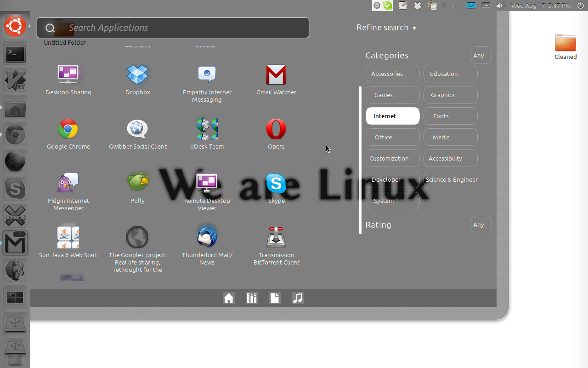Open the Gmail launcher icon with badge
The width and height of the screenshot is (588, 368).
(15, 243)
